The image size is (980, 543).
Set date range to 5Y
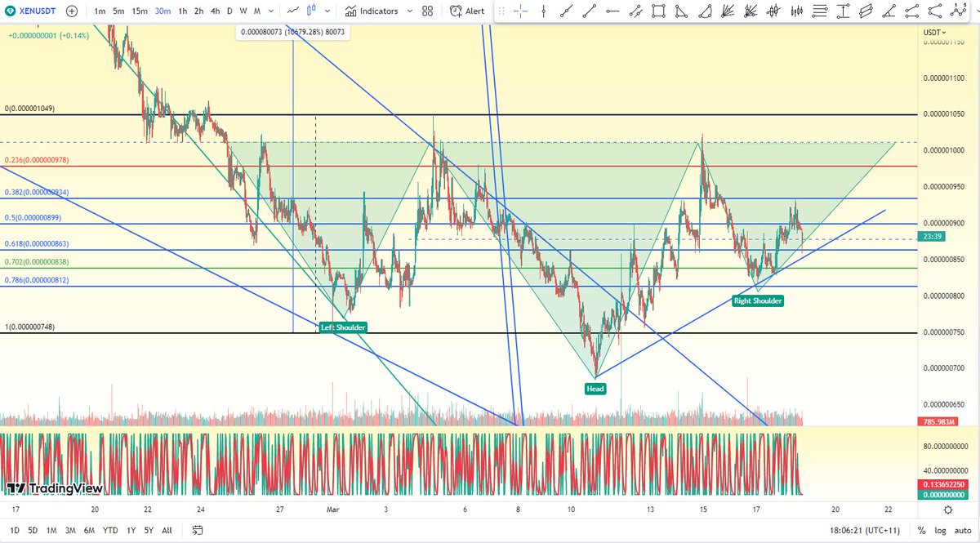coord(149,531)
